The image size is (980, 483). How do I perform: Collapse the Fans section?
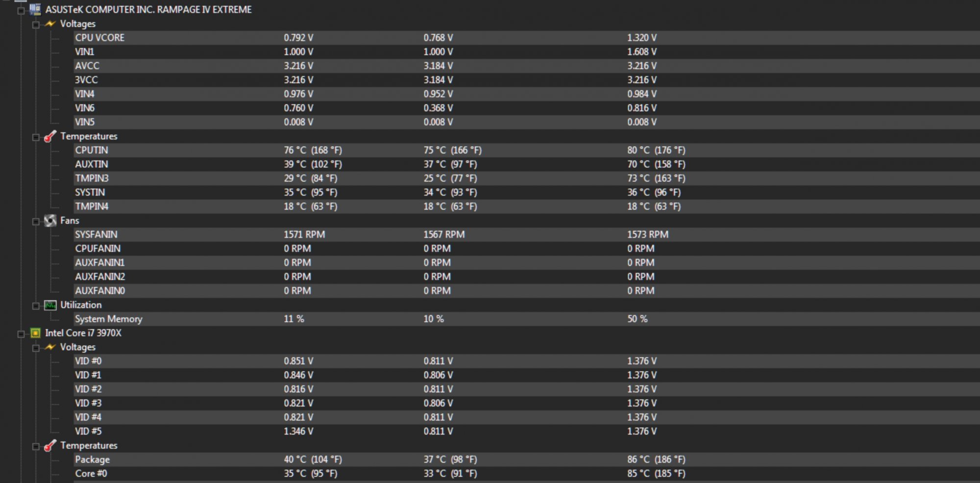coord(36,222)
